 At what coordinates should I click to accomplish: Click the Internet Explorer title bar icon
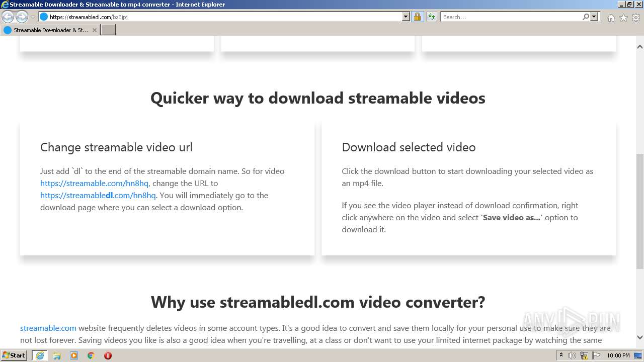5,5
